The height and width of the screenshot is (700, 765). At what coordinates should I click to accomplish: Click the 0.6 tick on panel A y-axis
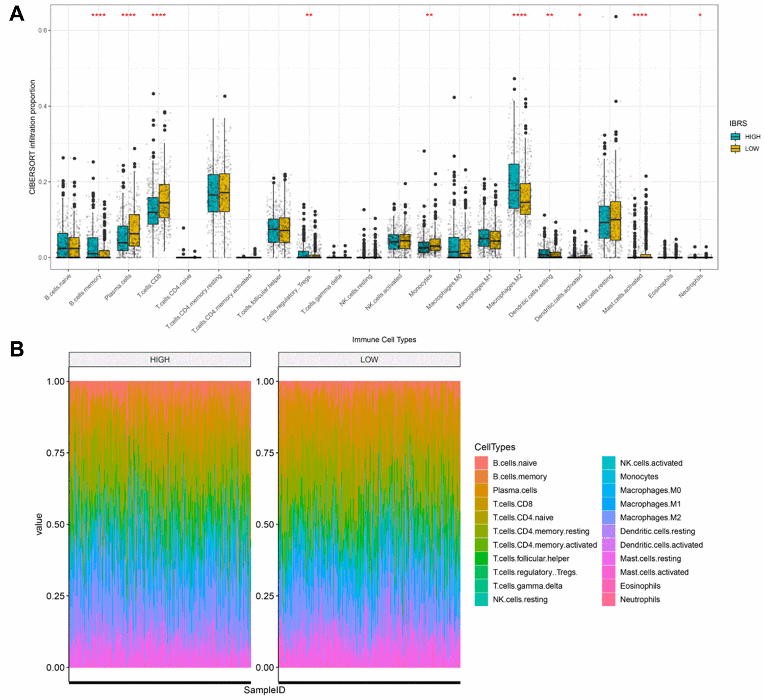[42, 31]
